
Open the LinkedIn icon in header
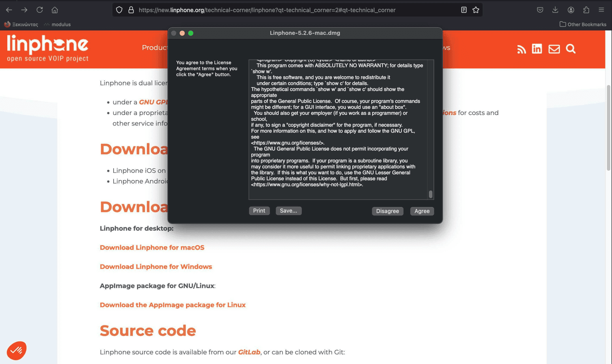pyautogui.click(x=537, y=49)
